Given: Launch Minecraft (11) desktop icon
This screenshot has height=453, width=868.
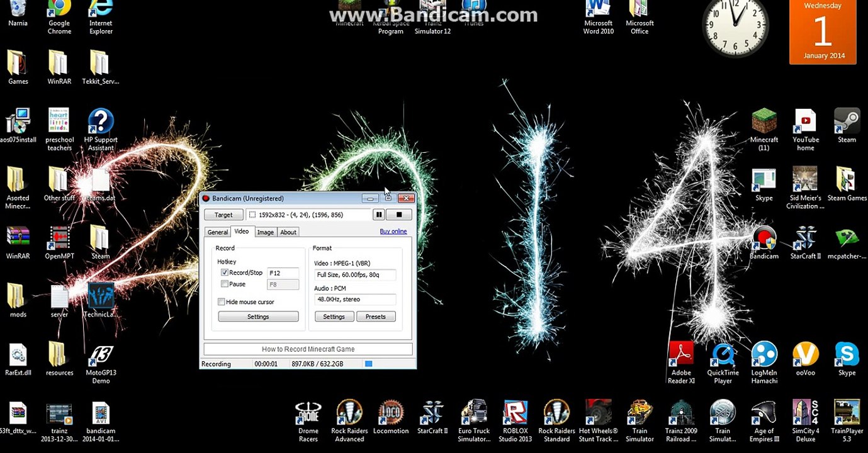Looking at the screenshot, I should (764, 130).
